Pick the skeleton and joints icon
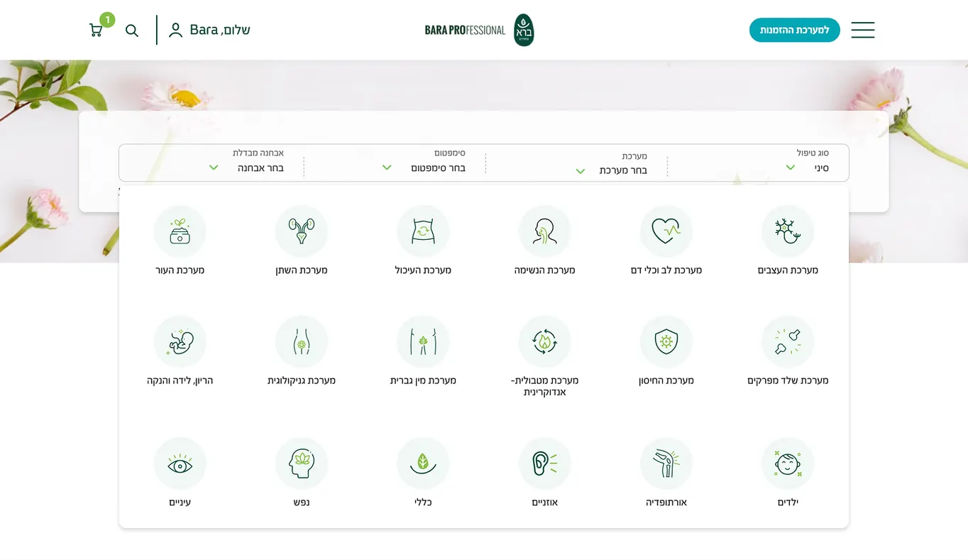This screenshot has height=560, width=968. click(x=788, y=341)
